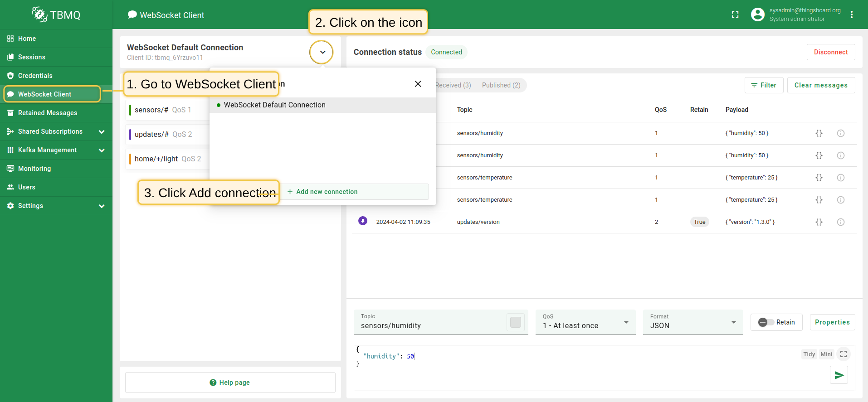Switch to Published (2) tab
Viewport: 868px width, 402px height.
click(x=501, y=85)
